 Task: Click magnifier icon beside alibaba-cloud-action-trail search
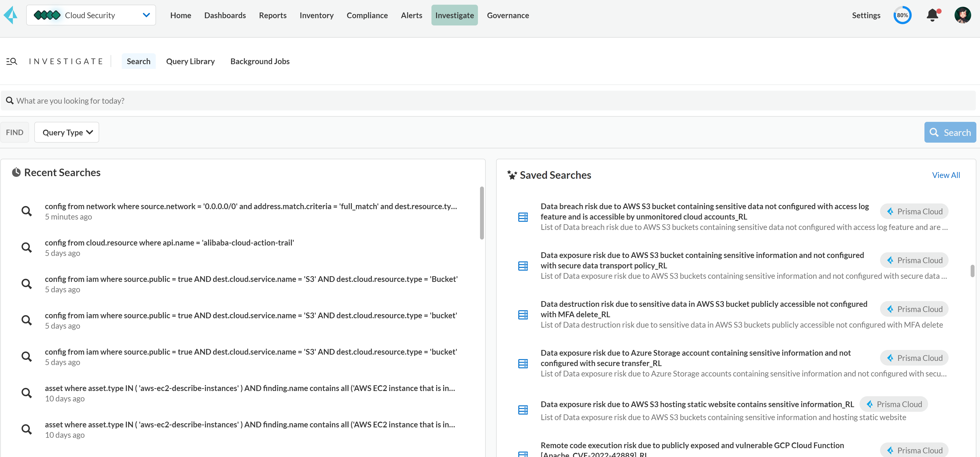[27, 248]
